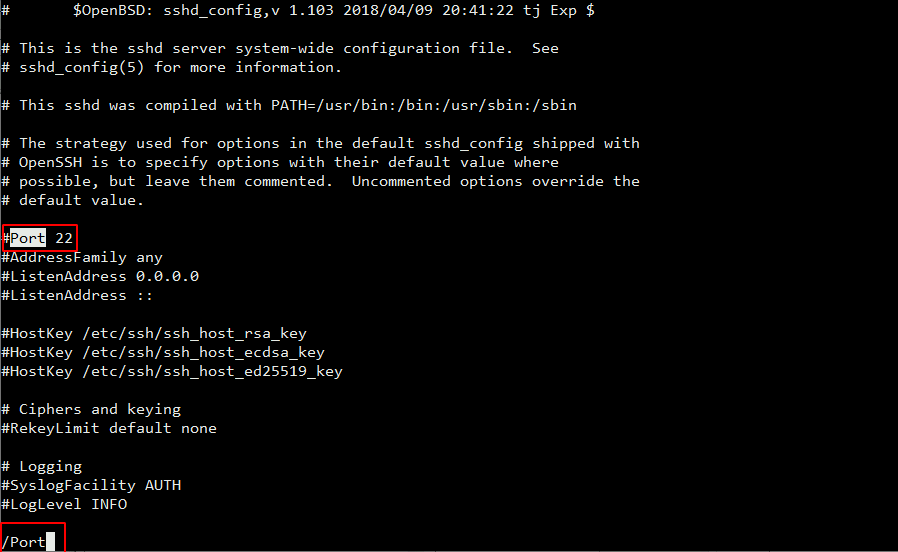This screenshot has height=552, width=898.
Task: Click the ssh_host_ed25519_key HostKey line
Action: (172, 371)
